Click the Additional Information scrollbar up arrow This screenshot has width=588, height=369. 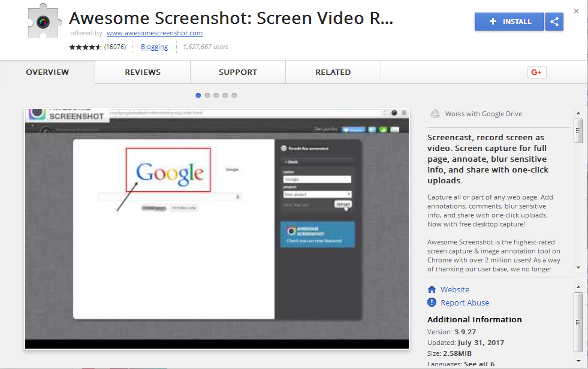(578, 287)
